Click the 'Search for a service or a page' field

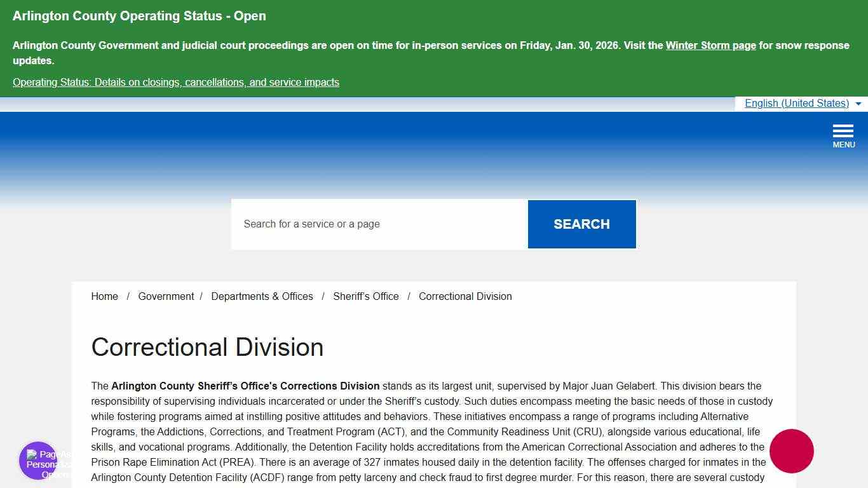pos(379,224)
